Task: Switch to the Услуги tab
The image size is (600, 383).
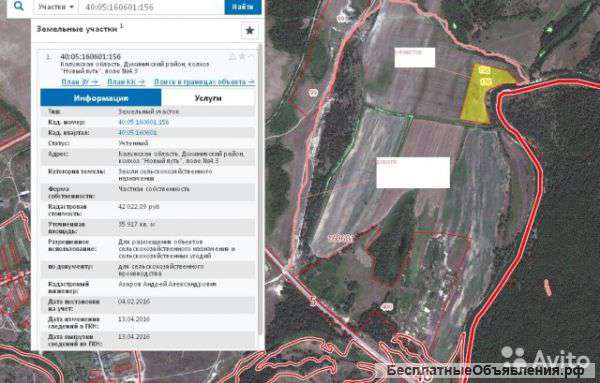Action: (208, 98)
